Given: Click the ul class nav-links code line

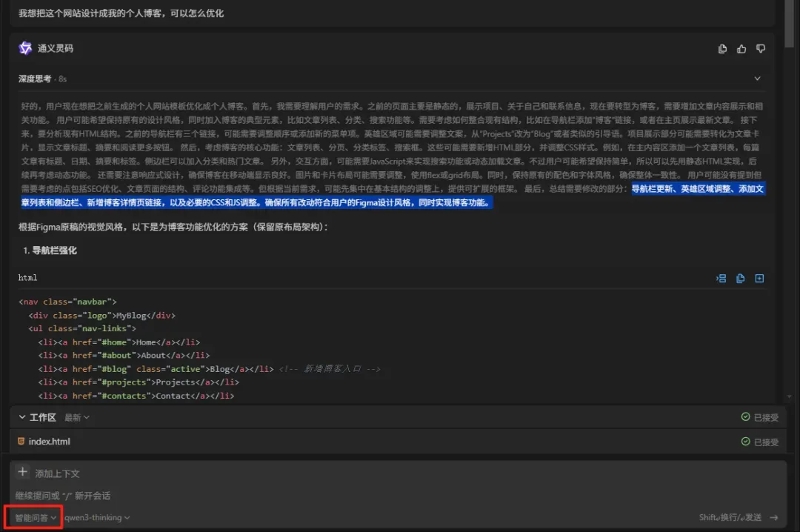Looking at the screenshot, I should [82, 328].
